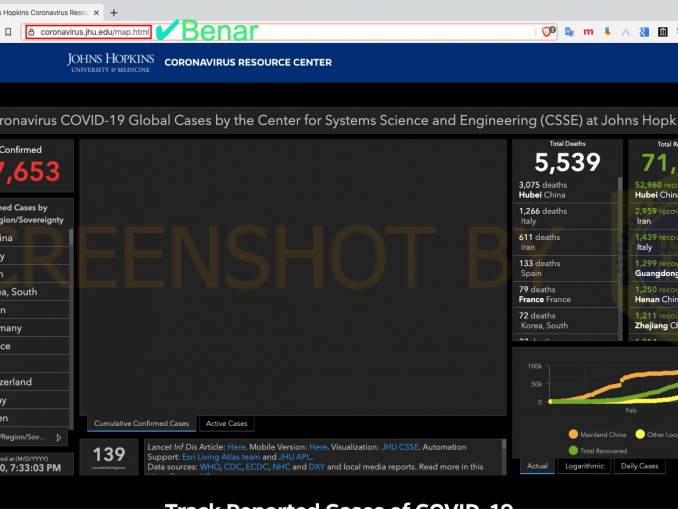Select the Korea, South row in country list
The width and height of the screenshot is (678, 509).
point(34,292)
